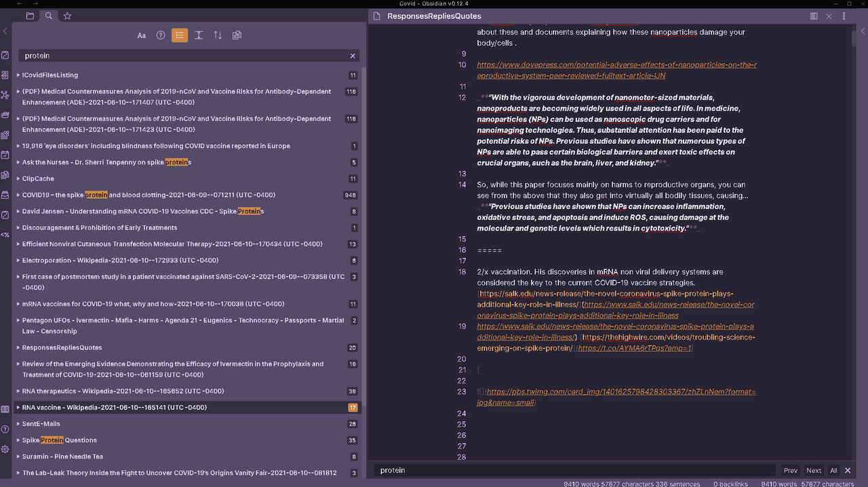
Task: Open the grid blocks ribbon icon
Action: click(5, 135)
